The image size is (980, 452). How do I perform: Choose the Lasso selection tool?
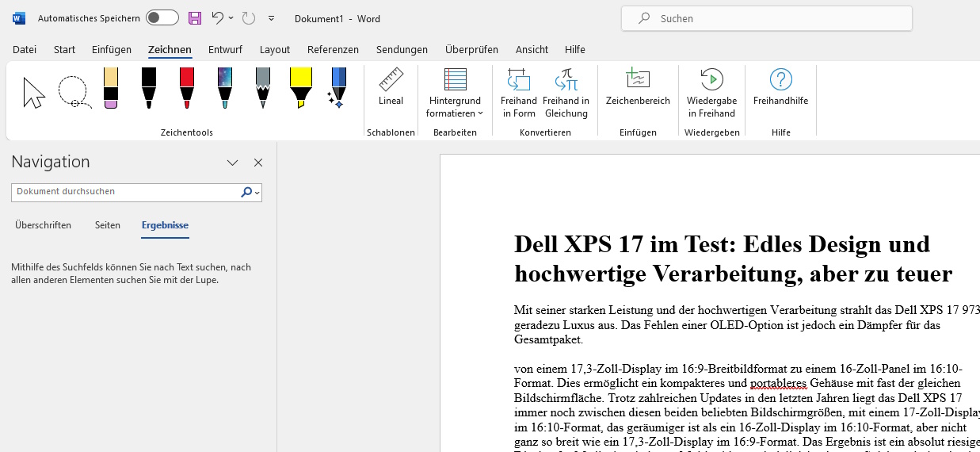click(74, 92)
